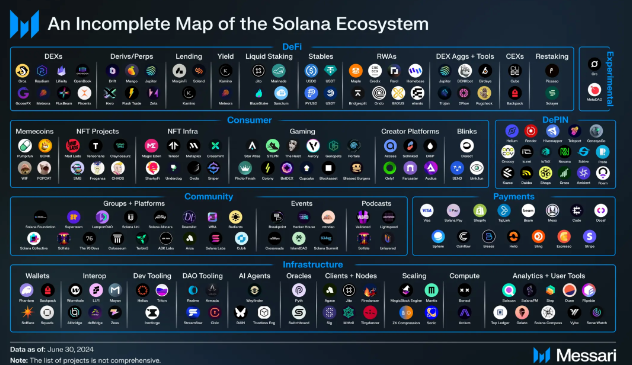Click the Pyth icon under Oracles
The image size is (632, 365).
[x=299, y=290]
